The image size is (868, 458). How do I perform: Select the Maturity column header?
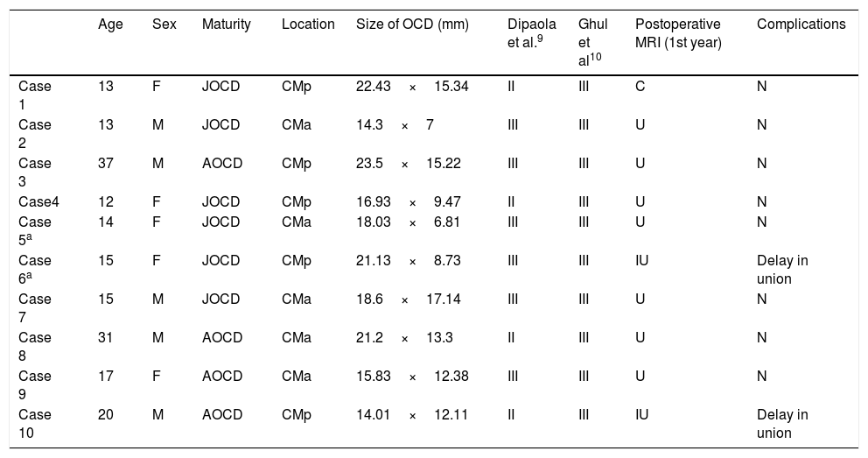click(226, 25)
